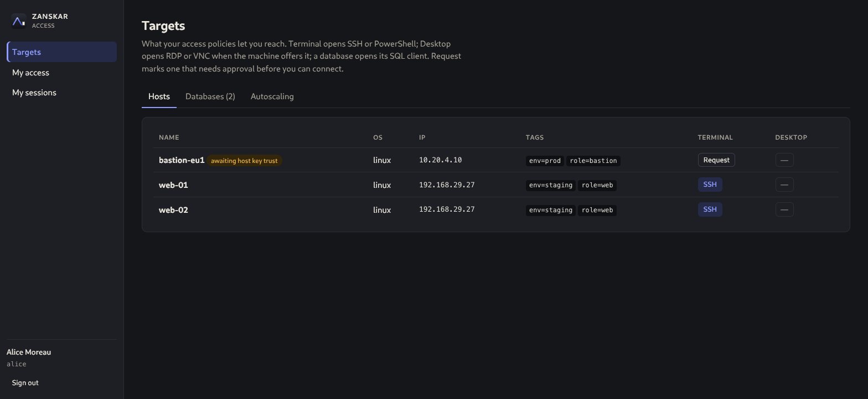Viewport: 868px width, 399px height.
Task: Click the TERMINAL column header
Action: point(715,137)
